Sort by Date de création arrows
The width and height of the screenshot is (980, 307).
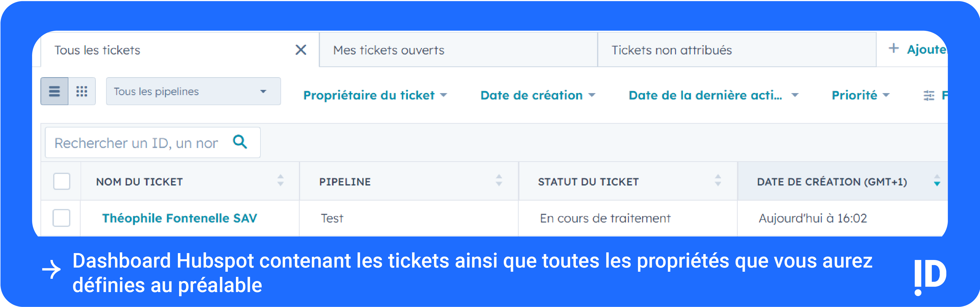[x=937, y=180]
